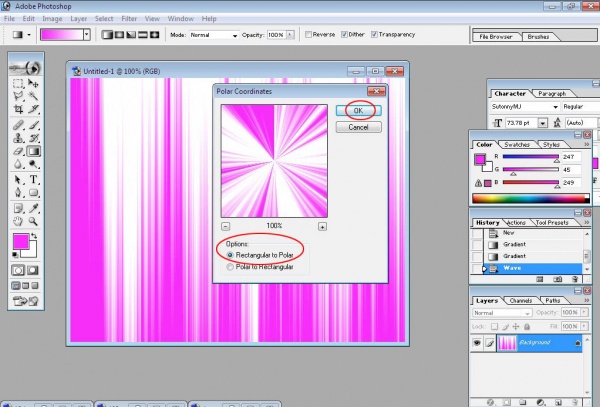600x407 pixels.
Task: Choose the Diamond Gradient style
Action: (x=155, y=35)
